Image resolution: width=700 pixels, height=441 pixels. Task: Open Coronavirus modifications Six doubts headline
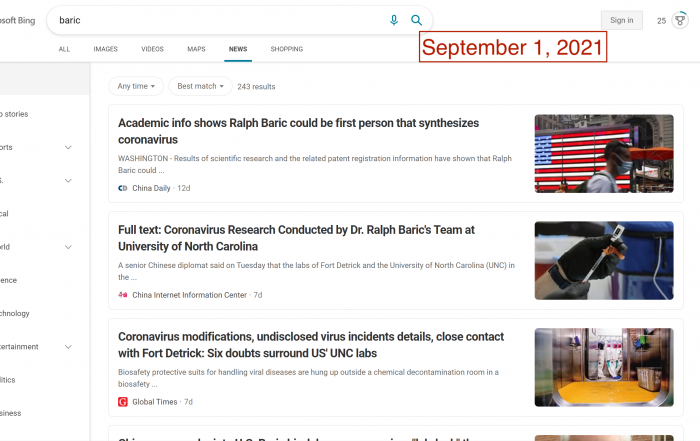311,345
